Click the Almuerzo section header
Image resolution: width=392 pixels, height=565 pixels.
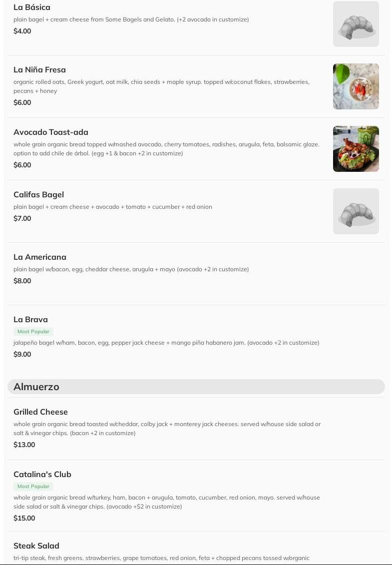(x=36, y=387)
